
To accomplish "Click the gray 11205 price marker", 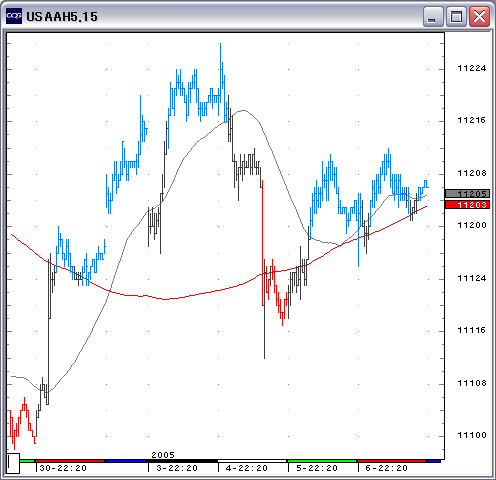I will (x=467, y=194).
